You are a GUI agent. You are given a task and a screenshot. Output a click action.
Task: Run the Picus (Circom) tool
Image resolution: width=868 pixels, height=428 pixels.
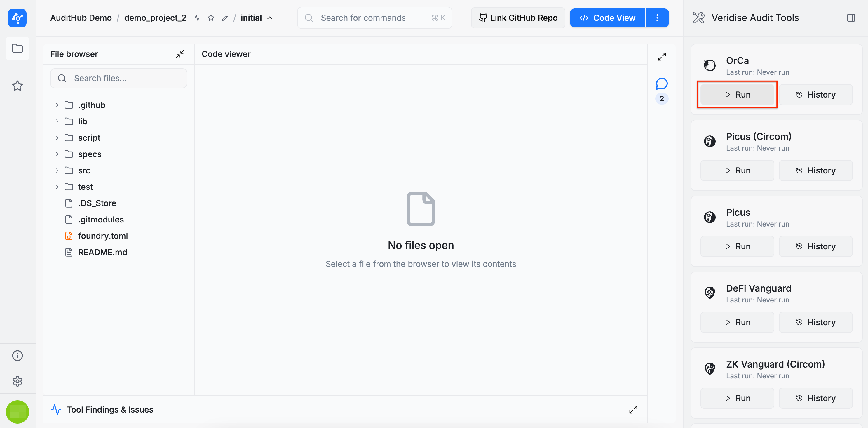pos(737,170)
